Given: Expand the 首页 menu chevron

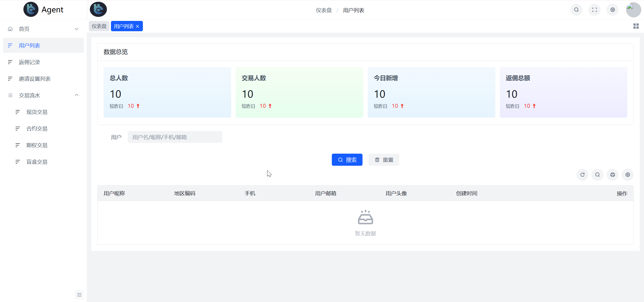Looking at the screenshot, I should pyautogui.click(x=76, y=29).
